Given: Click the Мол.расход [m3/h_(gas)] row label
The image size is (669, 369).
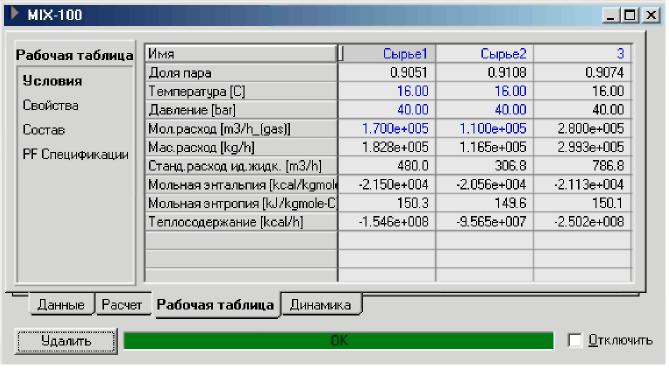Looking at the screenshot, I should (241, 128).
